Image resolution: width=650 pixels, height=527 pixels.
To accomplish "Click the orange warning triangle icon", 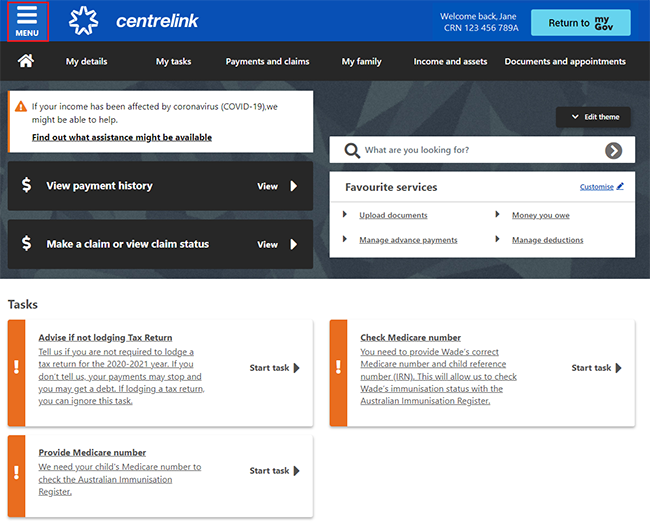I will pos(21,107).
